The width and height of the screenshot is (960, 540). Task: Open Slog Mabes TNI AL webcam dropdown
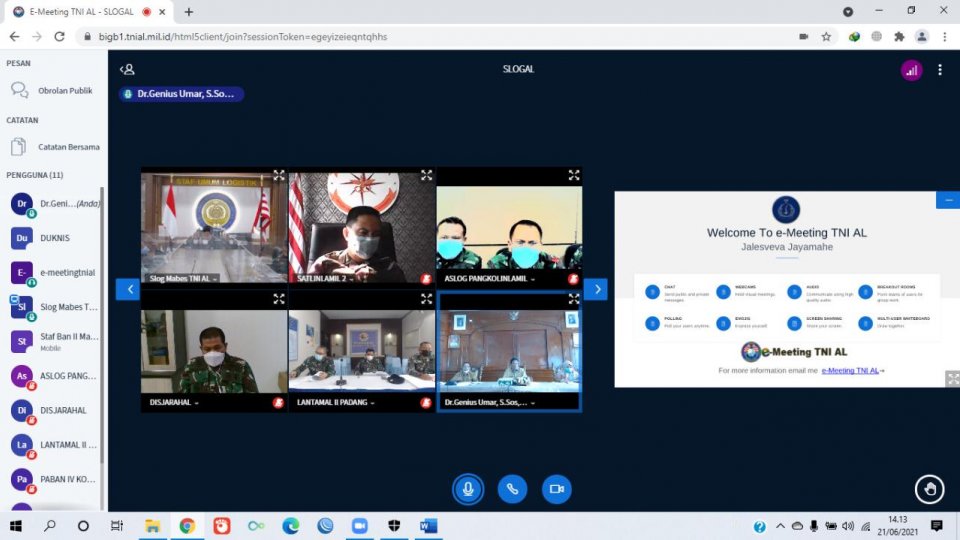[183, 279]
